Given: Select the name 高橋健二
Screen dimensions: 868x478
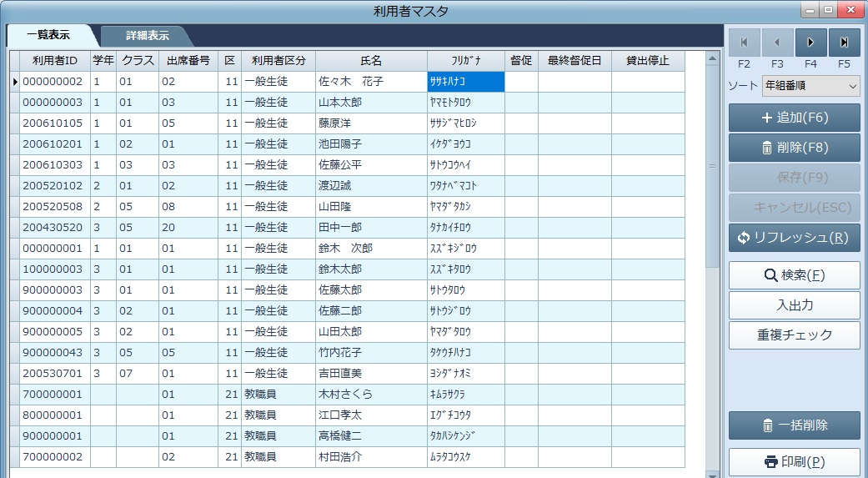Looking at the screenshot, I should point(371,436).
